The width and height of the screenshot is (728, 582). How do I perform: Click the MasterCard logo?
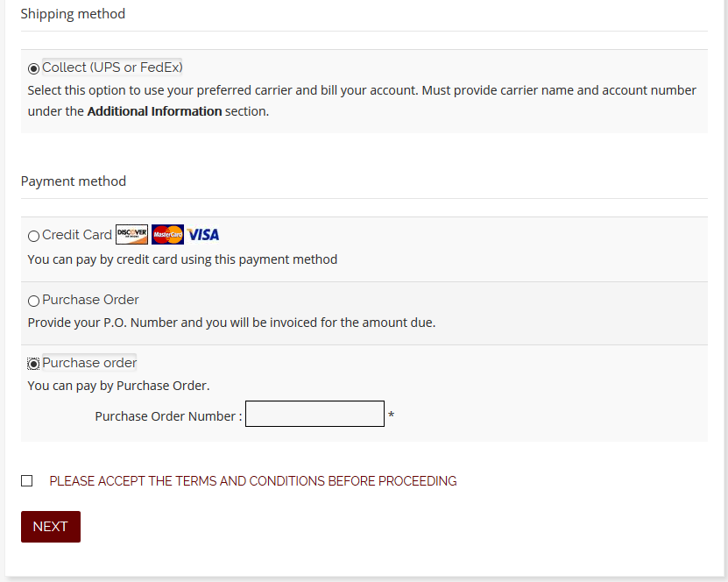(x=167, y=235)
